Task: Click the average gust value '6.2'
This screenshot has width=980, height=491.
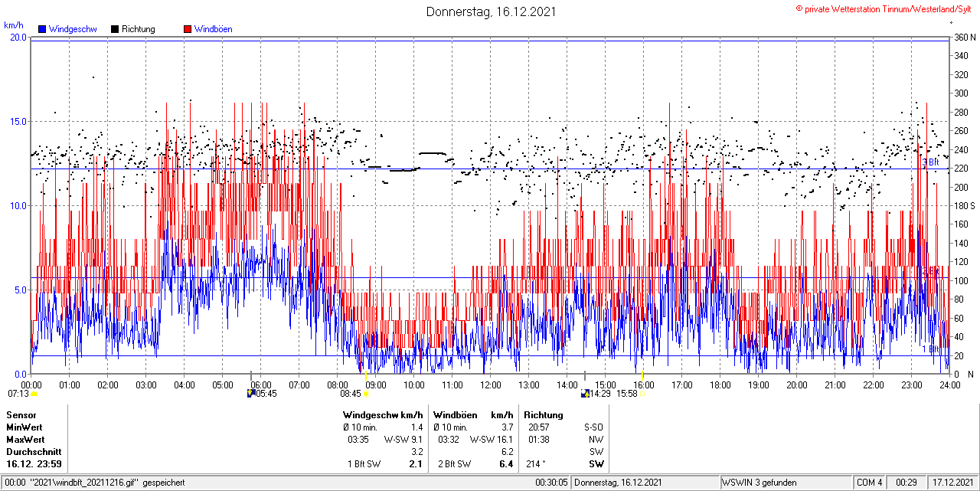Action: point(507,452)
